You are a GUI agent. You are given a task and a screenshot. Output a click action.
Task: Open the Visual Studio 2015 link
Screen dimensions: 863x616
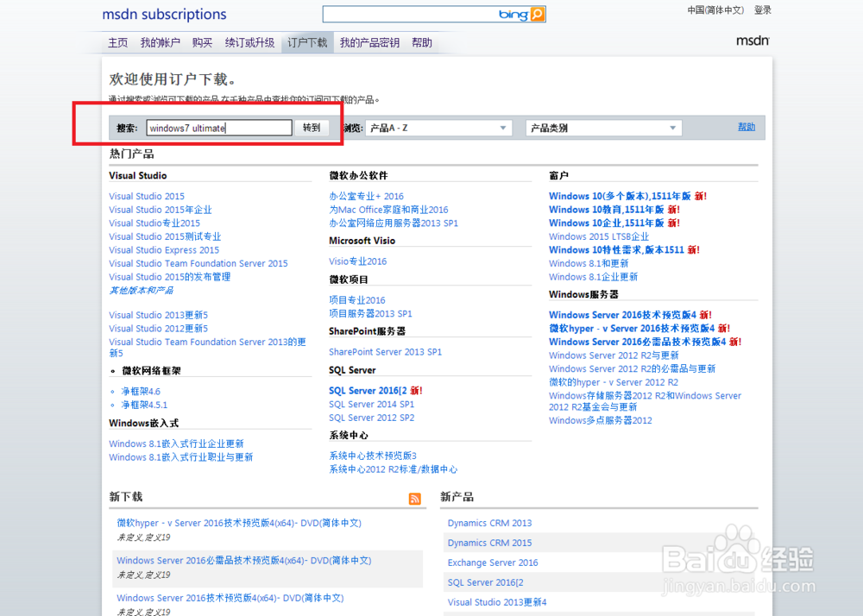pyautogui.click(x=147, y=197)
